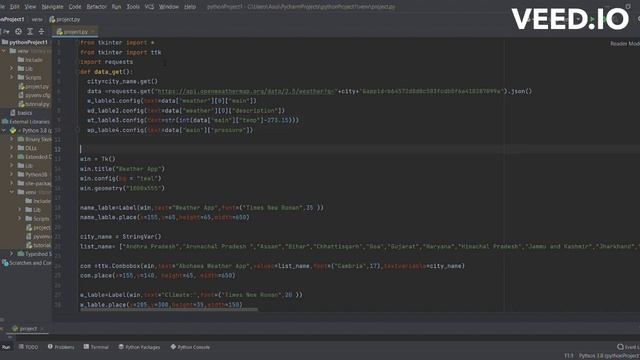This screenshot has width=640, height=360.
Task: Open the Python Packages tool window
Action: [139, 347]
